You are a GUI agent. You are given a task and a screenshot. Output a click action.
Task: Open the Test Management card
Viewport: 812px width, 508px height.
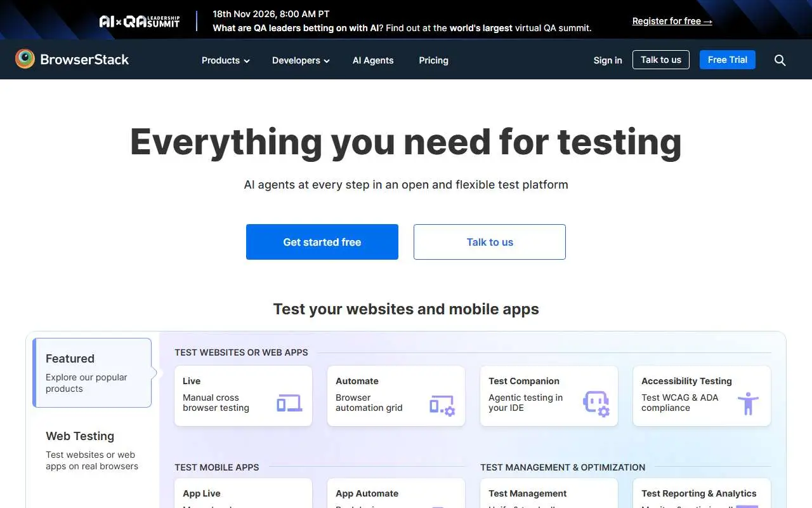(x=549, y=493)
